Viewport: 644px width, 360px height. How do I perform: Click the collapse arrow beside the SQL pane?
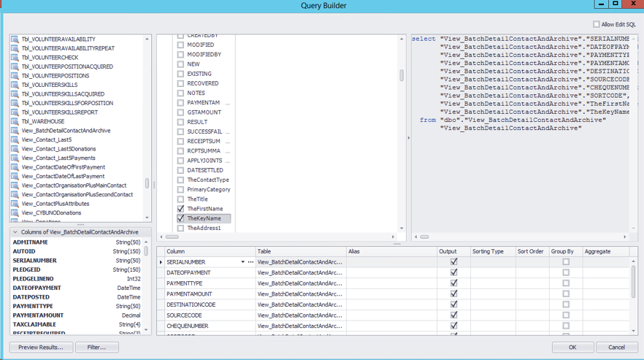[409, 138]
